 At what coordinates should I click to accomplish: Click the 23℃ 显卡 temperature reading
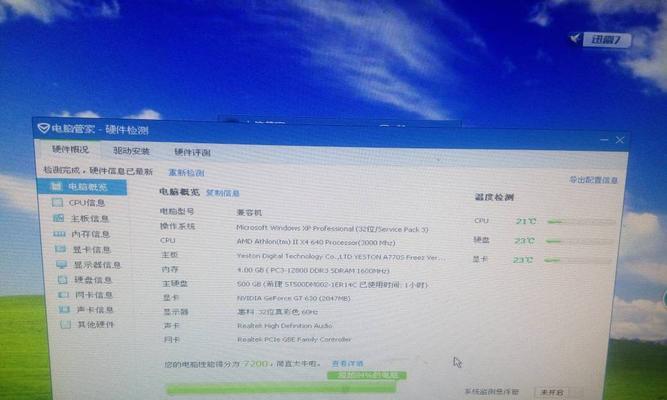(x=523, y=259)
